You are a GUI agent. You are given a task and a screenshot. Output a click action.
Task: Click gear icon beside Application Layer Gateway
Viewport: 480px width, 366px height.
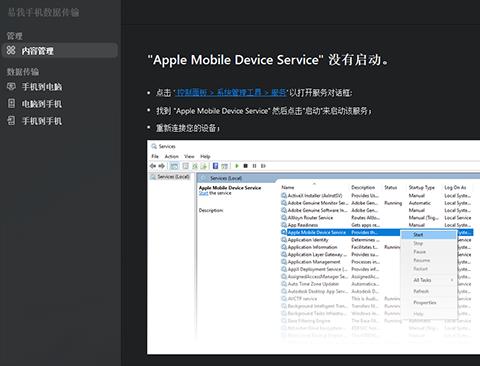284,254
